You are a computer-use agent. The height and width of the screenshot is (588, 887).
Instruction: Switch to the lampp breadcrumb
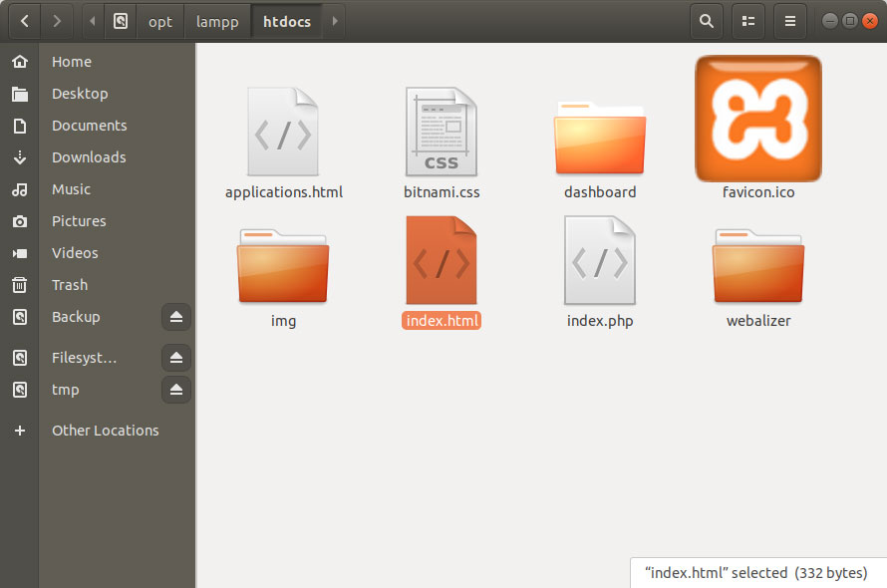click(x=217, y=21)
